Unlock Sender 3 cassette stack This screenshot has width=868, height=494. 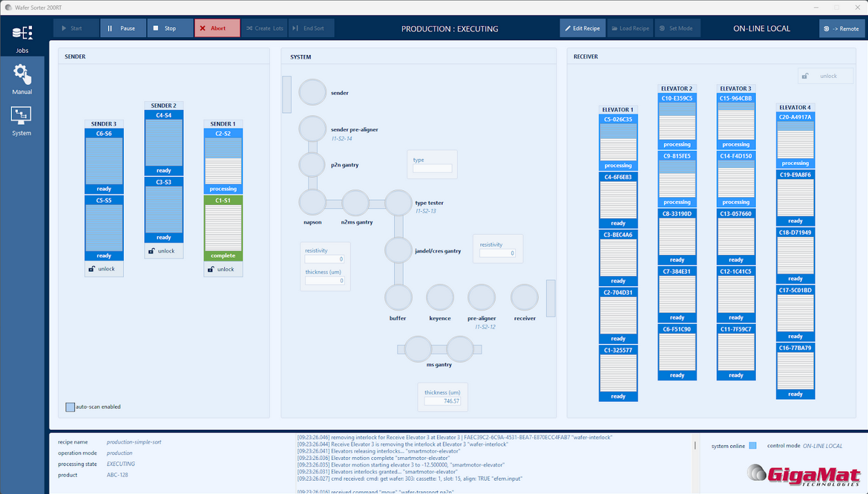point(104,269)
